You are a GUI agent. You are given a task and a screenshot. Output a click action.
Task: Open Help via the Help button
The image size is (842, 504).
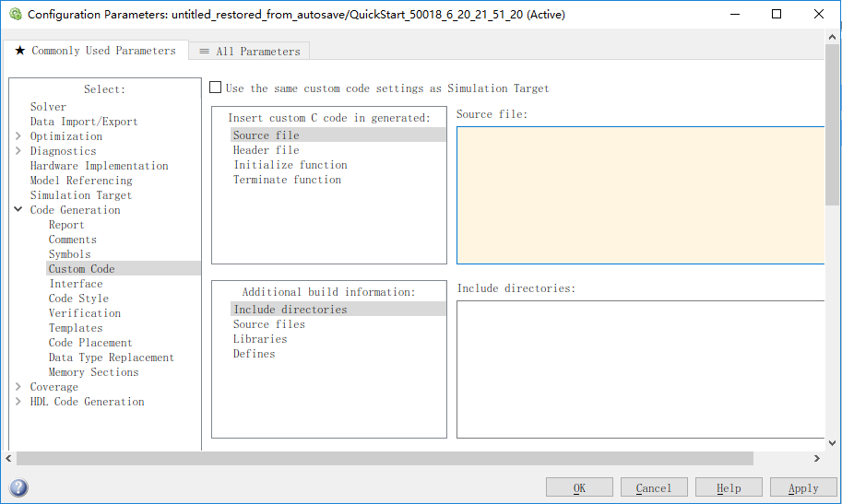click(729, 488)
